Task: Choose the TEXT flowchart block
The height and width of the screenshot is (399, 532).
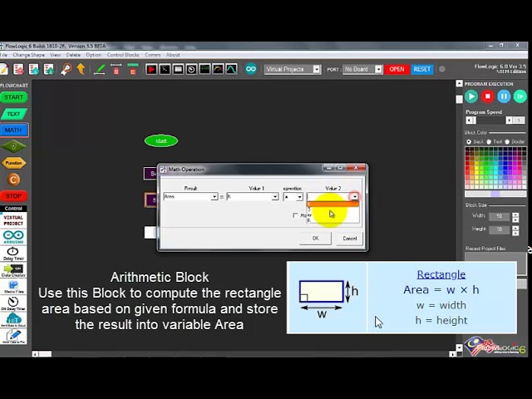Action: [13, 114]
